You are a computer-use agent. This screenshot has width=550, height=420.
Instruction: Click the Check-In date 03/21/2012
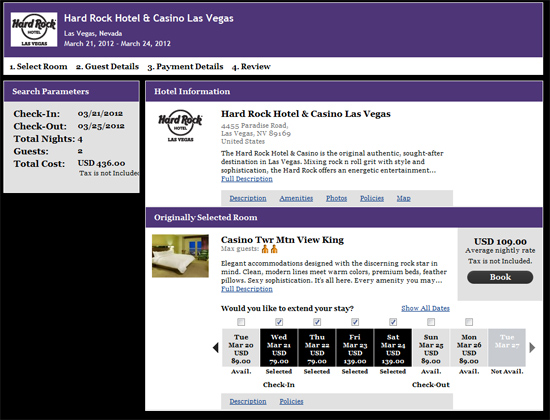100,113
